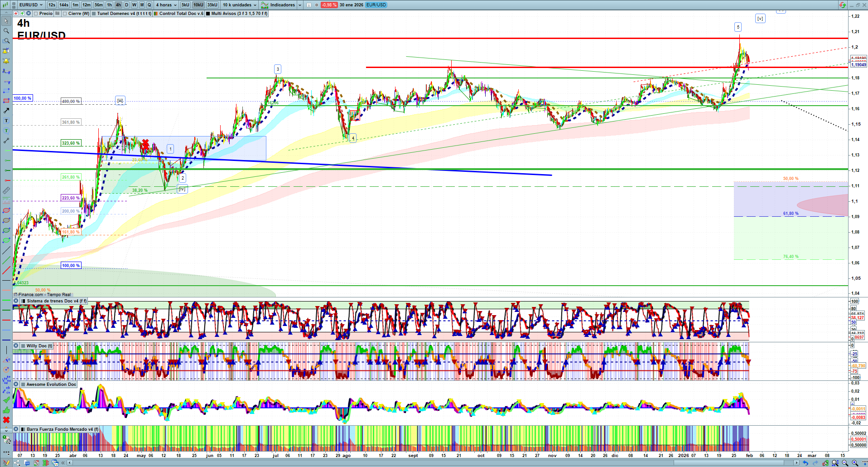Open the EURUSD symbol dropdown
This screenshot has height=467, width=868.
tap(30, 5)
